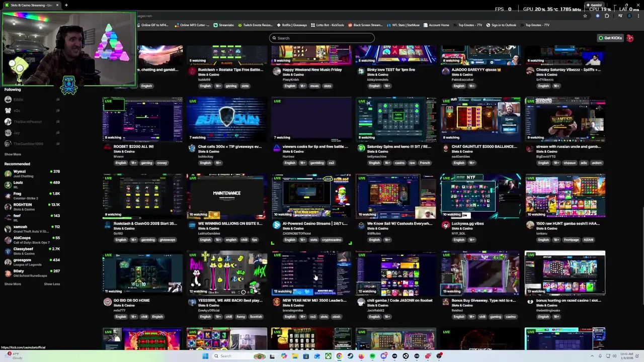Open Black Screen Stream bookmark

(365, 25)
